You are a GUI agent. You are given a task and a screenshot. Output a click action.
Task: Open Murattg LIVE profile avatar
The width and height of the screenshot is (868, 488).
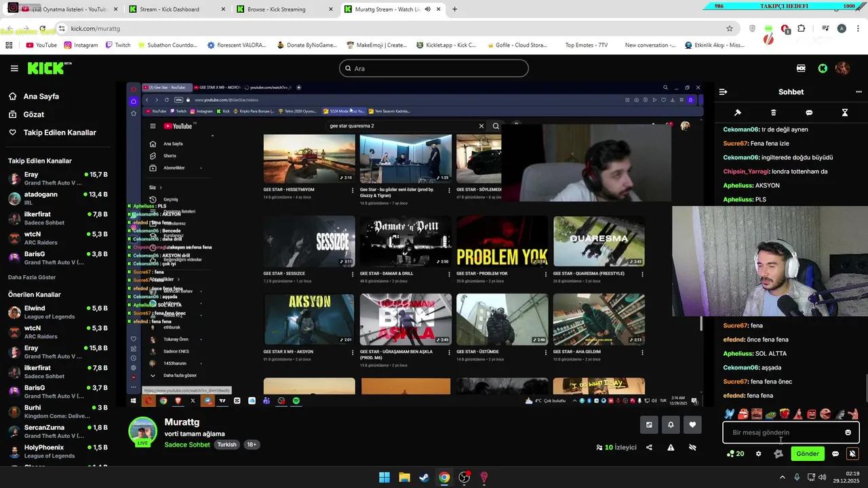click(143, 432)
